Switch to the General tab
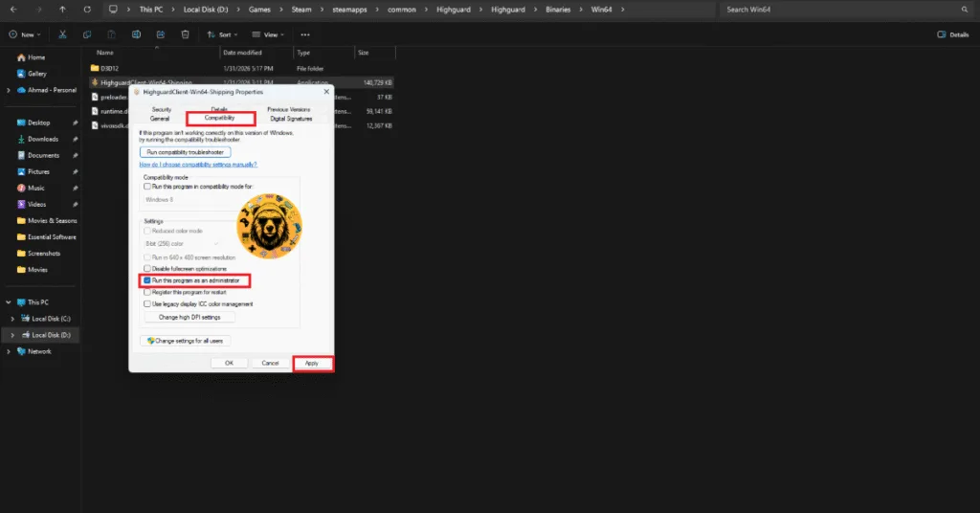This screenshot has height=513, width=980. point(160,118)
